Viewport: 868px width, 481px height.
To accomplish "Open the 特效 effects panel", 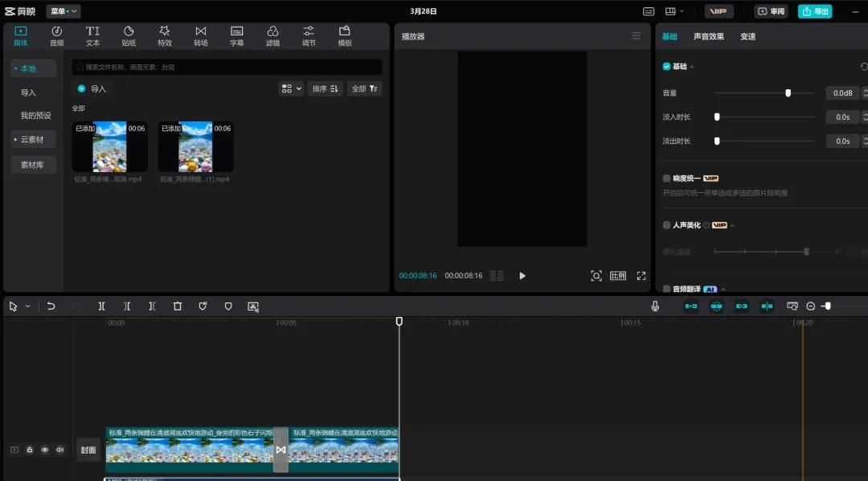I will (x=165, y=36).
